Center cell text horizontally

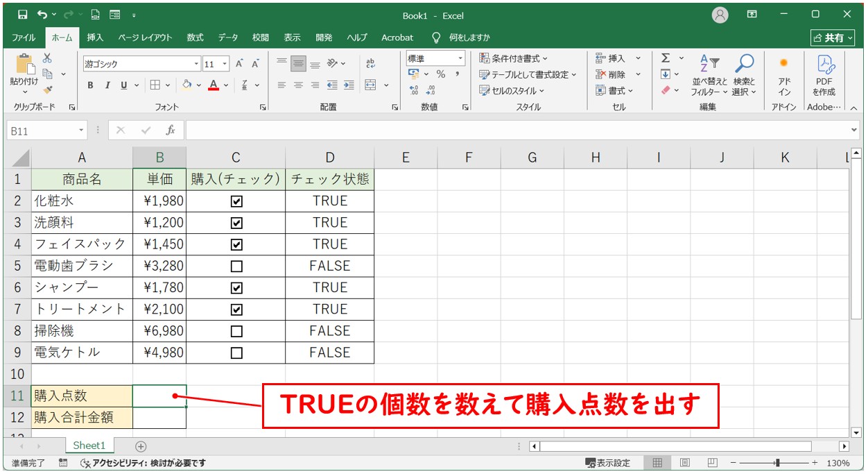click(298, 85)
